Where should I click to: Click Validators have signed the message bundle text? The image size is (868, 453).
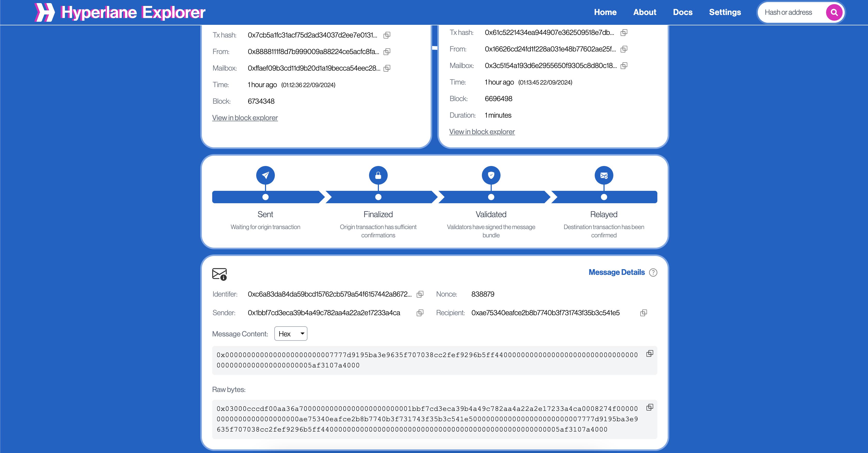coord(491,231)
